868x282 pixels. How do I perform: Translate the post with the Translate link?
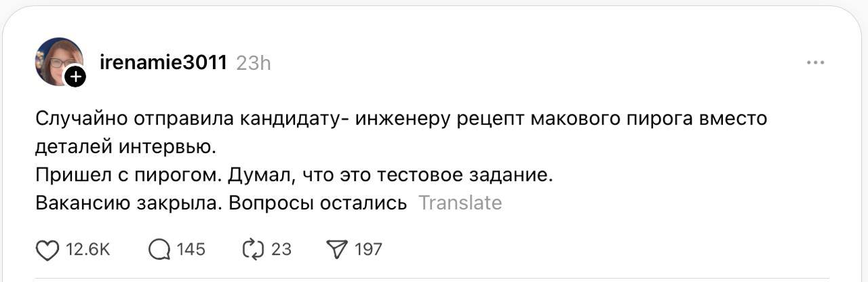tap(460, 203)
